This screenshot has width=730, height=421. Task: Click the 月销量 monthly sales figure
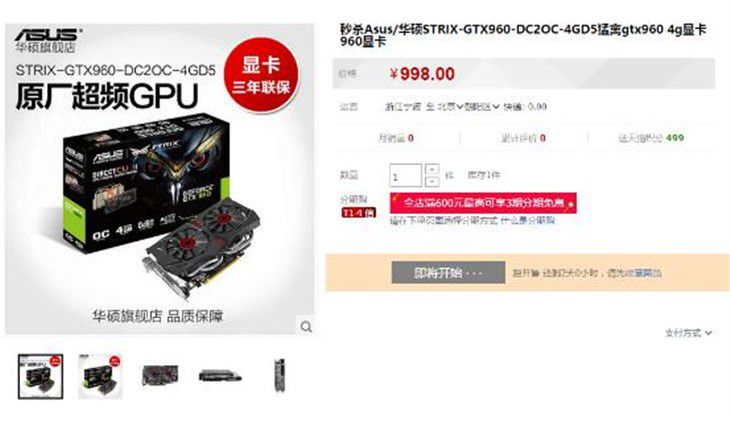pyautogui.click(x=396, y=138)
